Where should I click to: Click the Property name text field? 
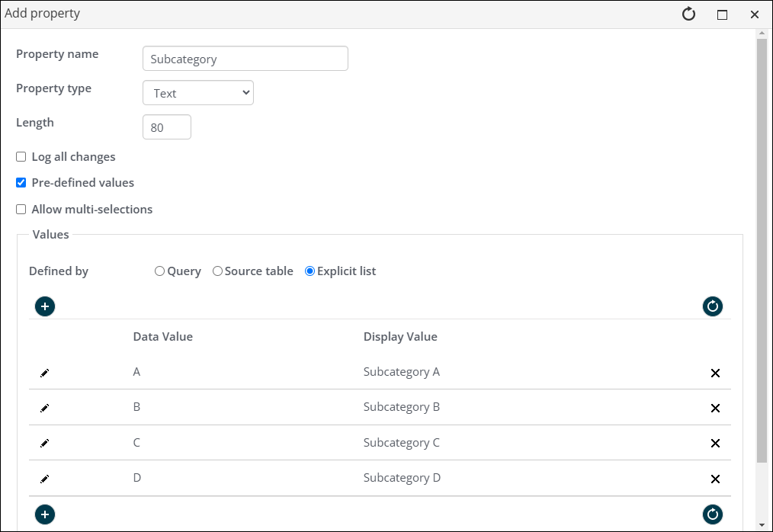[245, 59]
